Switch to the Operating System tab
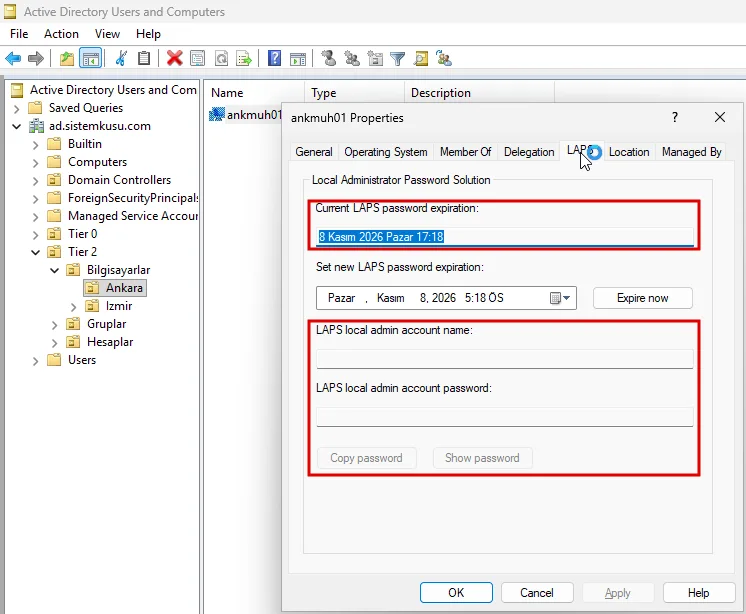Image resolution: width=746 pixels, height=614 pixels. [x=386, y=152]
